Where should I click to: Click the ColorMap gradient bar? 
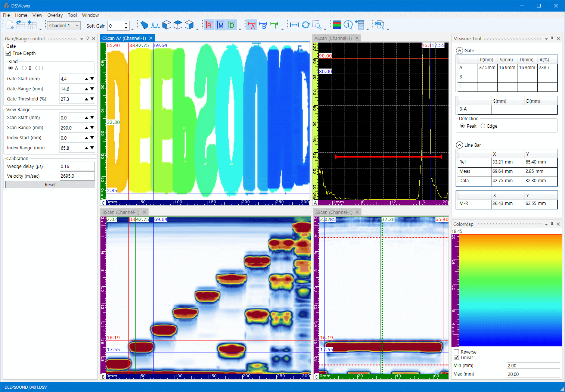510,290
